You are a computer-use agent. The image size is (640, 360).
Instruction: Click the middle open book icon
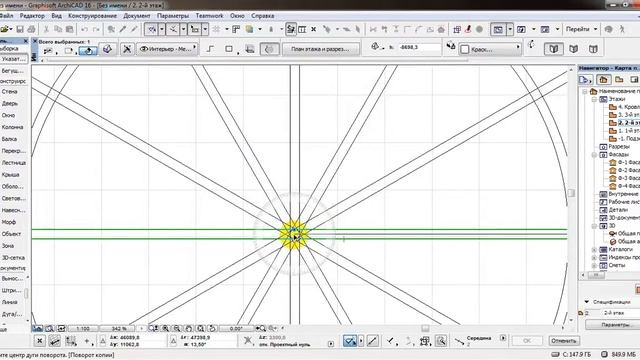point(573,49)
